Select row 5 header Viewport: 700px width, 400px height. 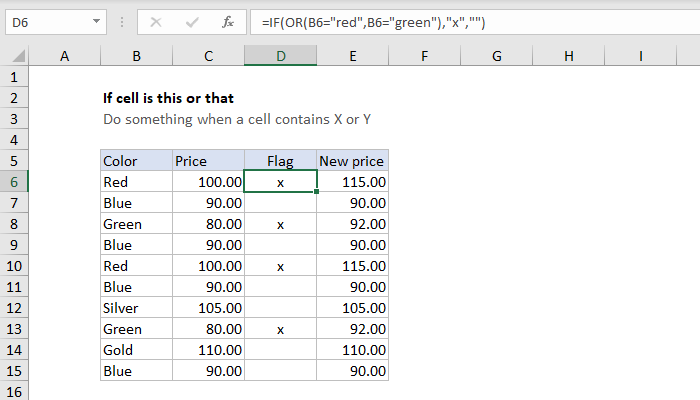[x=14, y=161]
